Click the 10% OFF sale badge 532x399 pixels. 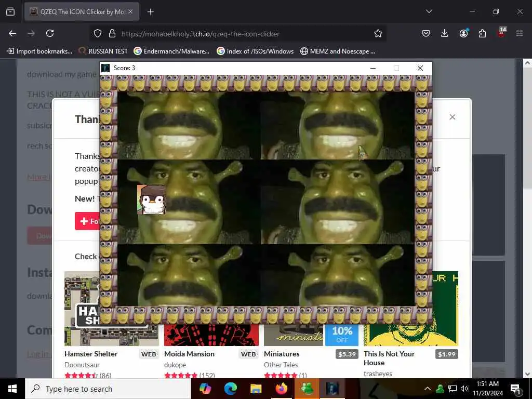coord(342,335)
